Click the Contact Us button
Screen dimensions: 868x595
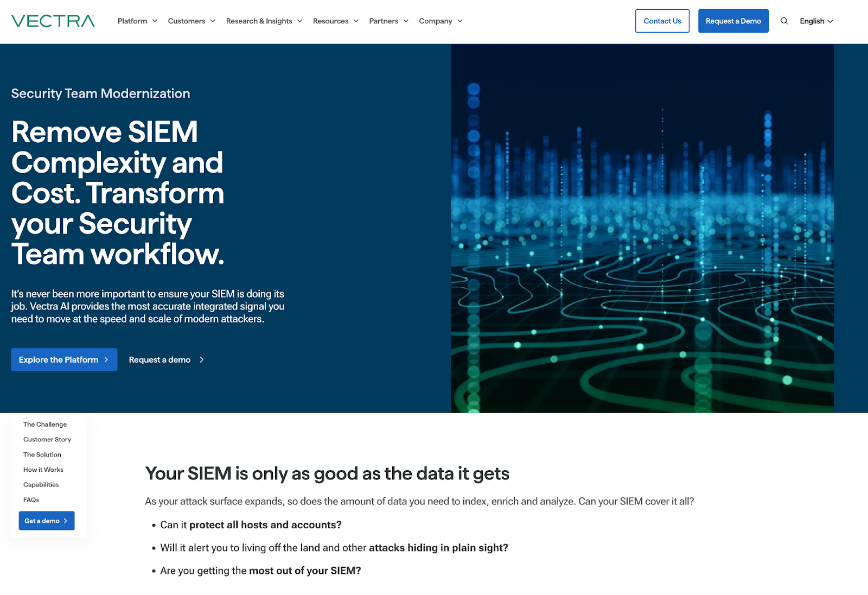[x=662, y=21]
